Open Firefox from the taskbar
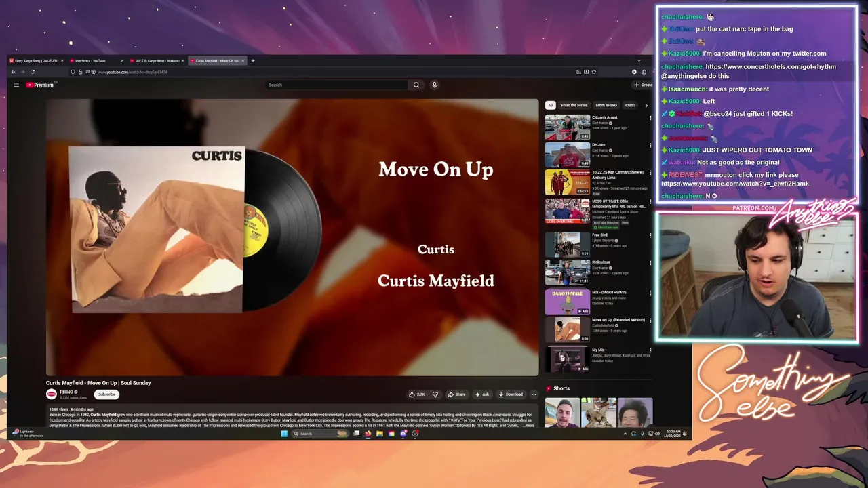This screenshot has width=868, height=488. pos(368,434)
